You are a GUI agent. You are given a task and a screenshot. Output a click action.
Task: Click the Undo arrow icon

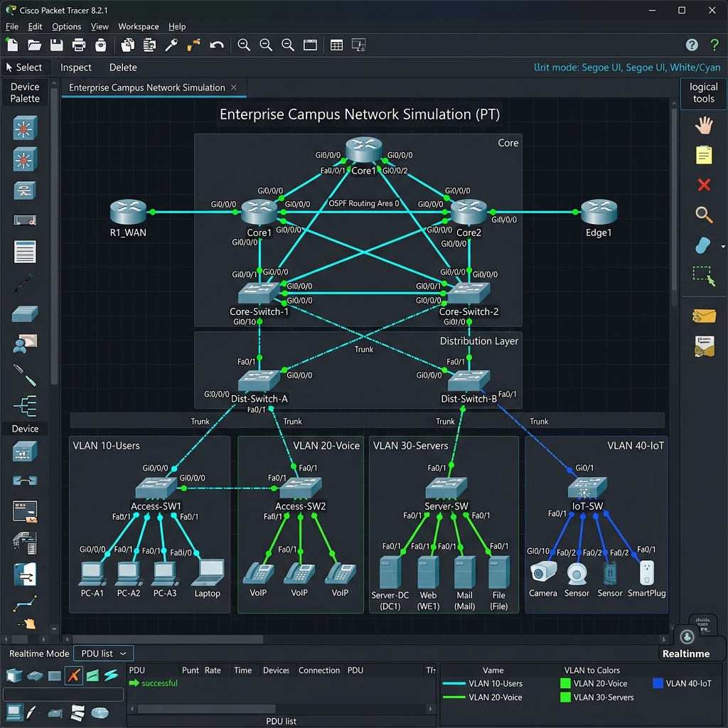point(217,45)
